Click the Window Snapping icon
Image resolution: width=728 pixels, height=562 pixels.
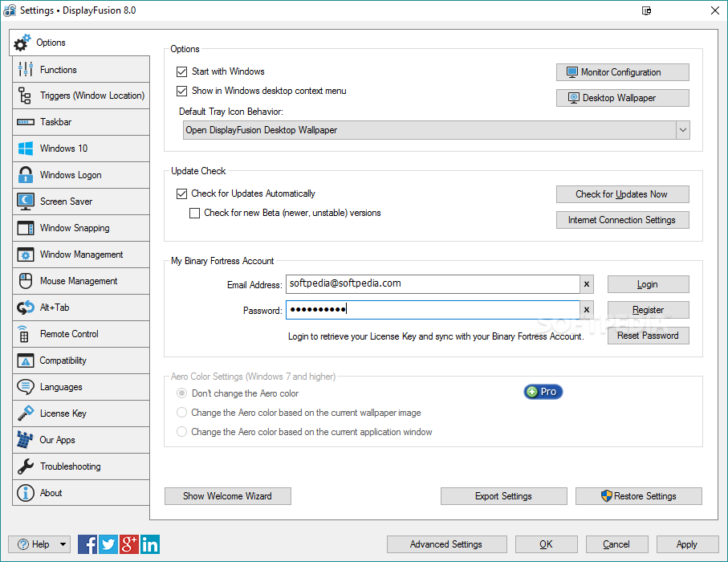[25, 228]
